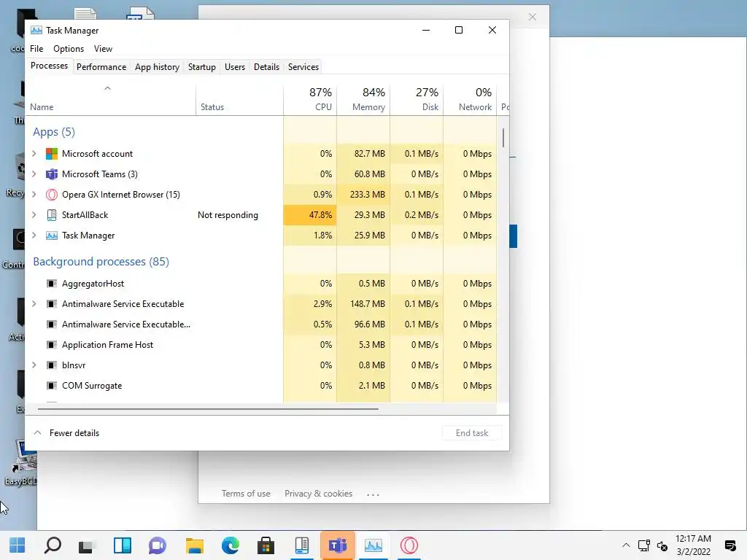747x560 pixels.
Task: Expand the Task Manager process group
Action: coord(34,236)
